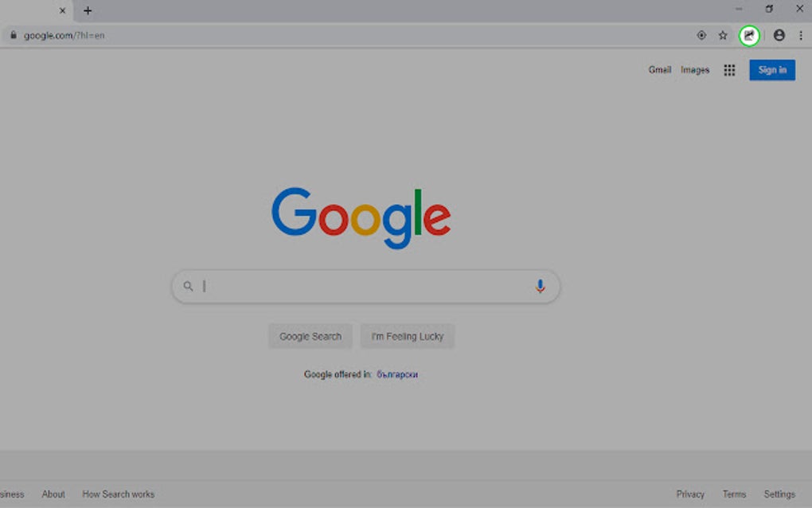
Task: Open the Chrome profile avatar icon
Action: [779, 35]
